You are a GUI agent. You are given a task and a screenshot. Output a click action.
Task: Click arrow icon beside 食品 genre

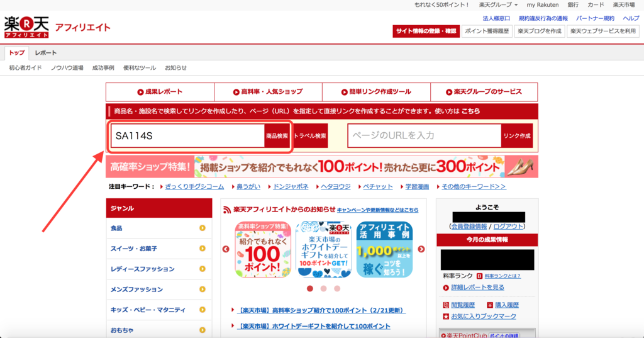coord(203,228)
